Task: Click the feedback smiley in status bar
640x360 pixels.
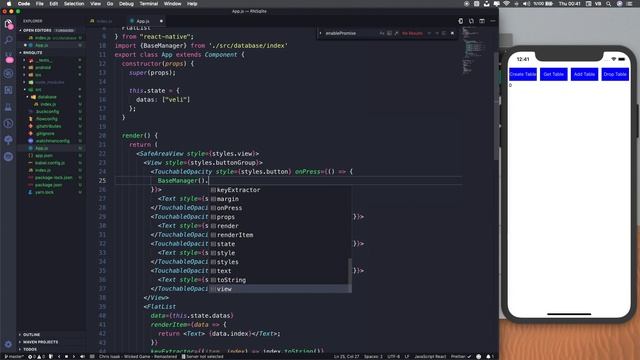Action: [x=479, y=357]
